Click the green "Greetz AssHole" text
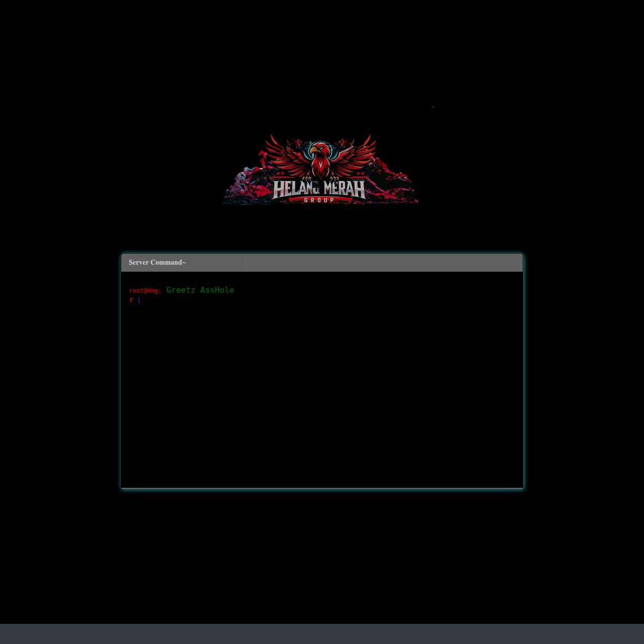 tap(200, 290)
